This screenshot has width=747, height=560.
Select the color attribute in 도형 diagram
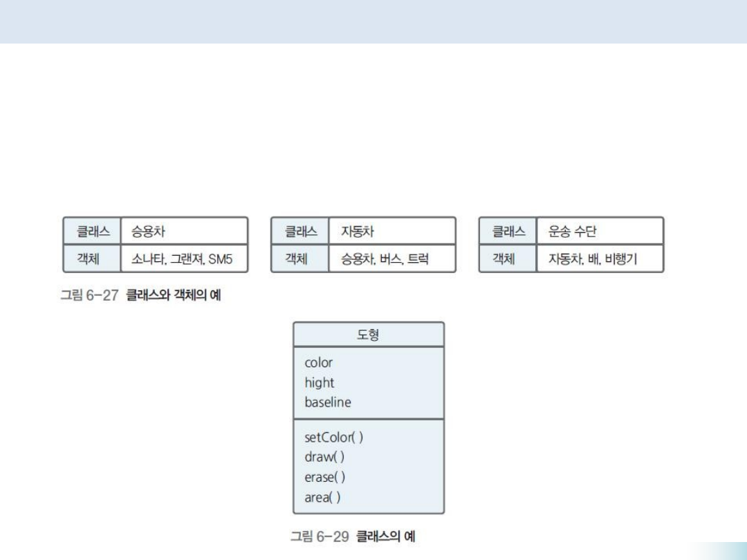tap(318, 363)
